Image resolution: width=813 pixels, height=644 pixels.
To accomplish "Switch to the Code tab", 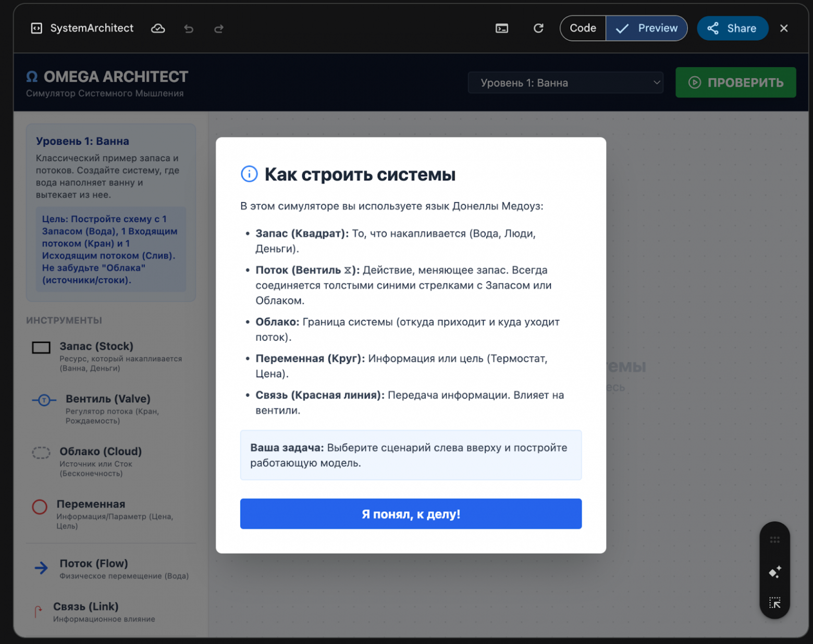I will tap(582, 28).
